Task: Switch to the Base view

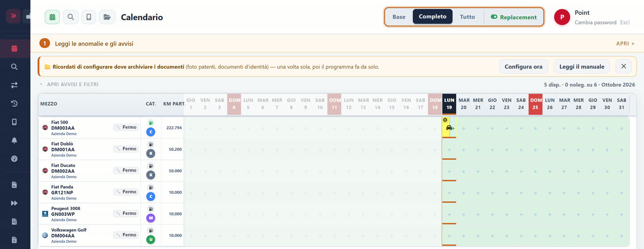Action: pos(399,17)
